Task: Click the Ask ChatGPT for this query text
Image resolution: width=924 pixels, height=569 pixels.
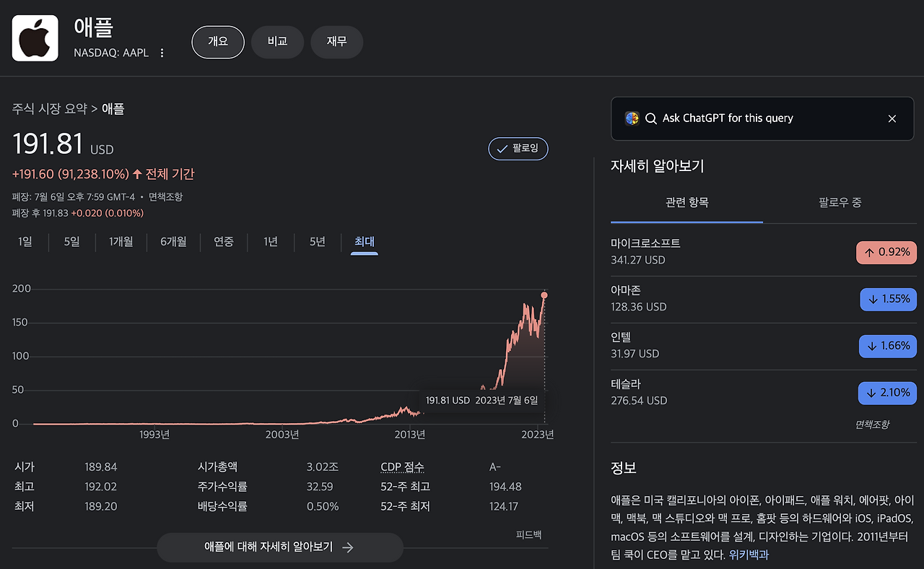Action: coord(728,118)
